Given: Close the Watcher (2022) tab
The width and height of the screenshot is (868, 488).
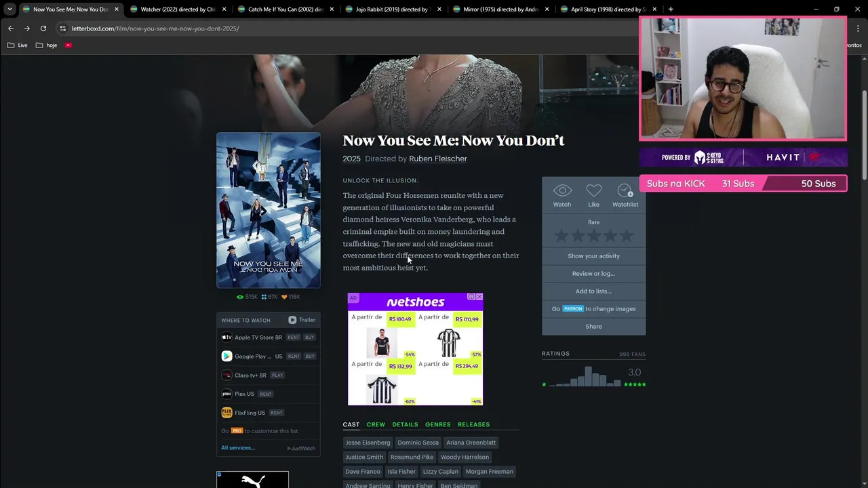Looking at the screenshot, I should pyautogui.click(x=224, y=9).
